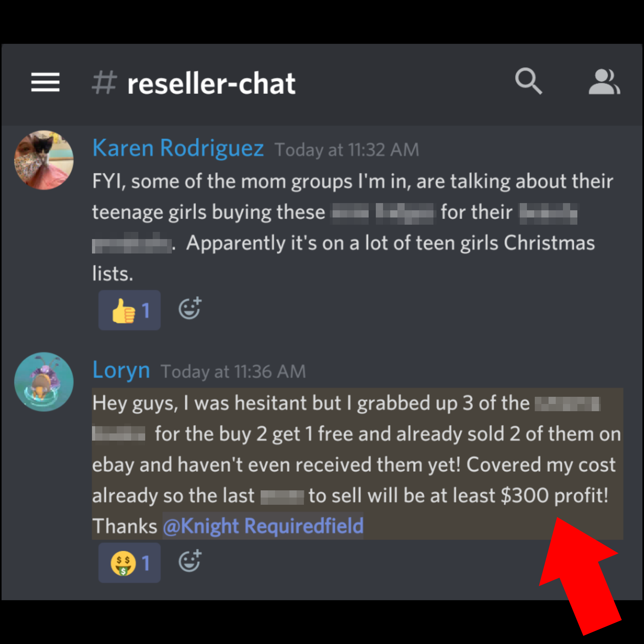
Task: Click the Loryn username
Action: click(x=121, y=370)
